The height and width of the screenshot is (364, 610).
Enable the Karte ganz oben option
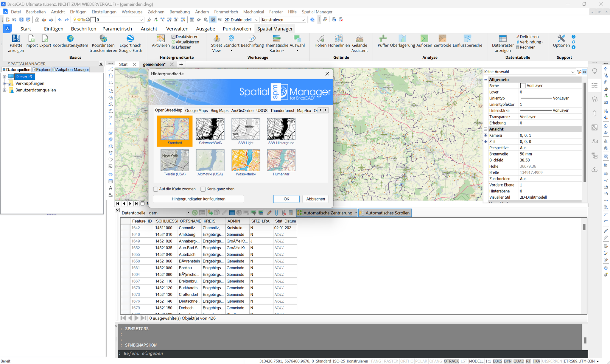click(203, 189)
